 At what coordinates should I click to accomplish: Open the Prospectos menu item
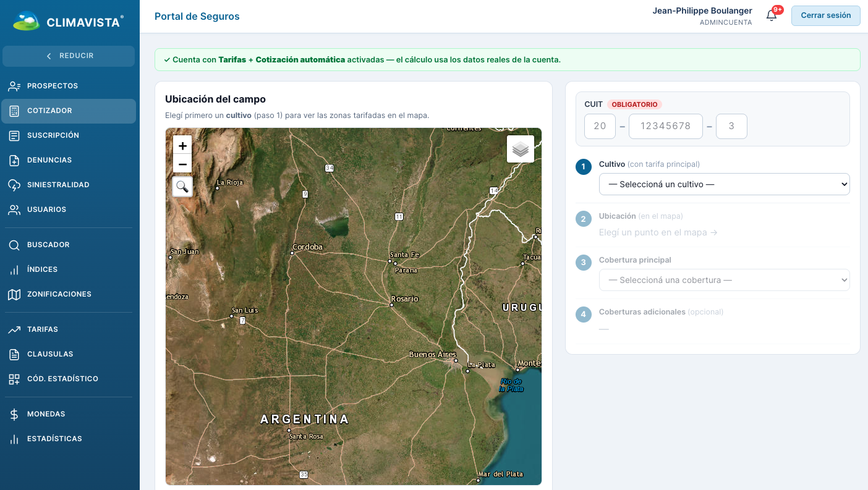point(69,86)
